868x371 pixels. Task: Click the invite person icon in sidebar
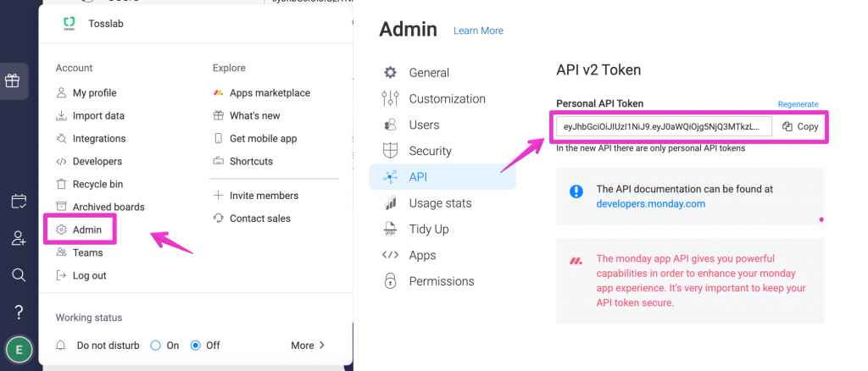click(x=19, y=238)
